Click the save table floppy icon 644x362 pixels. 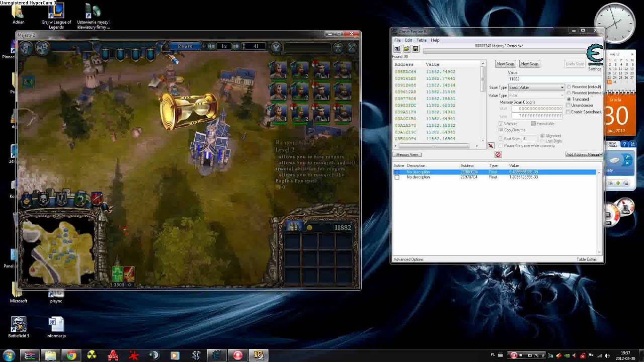[x=415, y=49]
